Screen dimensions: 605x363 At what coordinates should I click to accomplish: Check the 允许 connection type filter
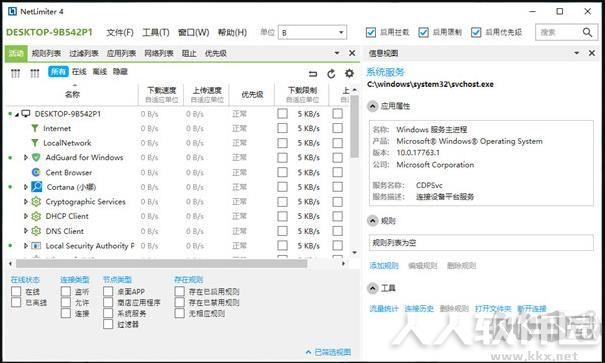[x=66, y=302]
